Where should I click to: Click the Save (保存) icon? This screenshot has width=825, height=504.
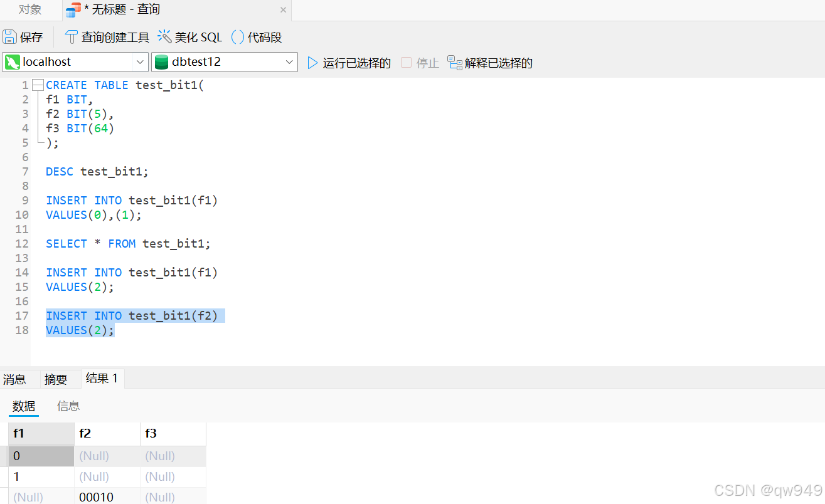(11, 36)
